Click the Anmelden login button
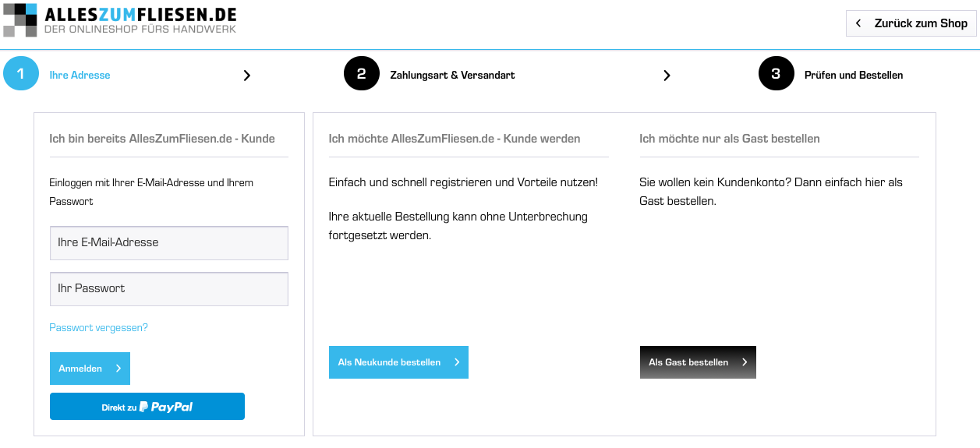This screenshot has width=980, height=448. point(90,369)
